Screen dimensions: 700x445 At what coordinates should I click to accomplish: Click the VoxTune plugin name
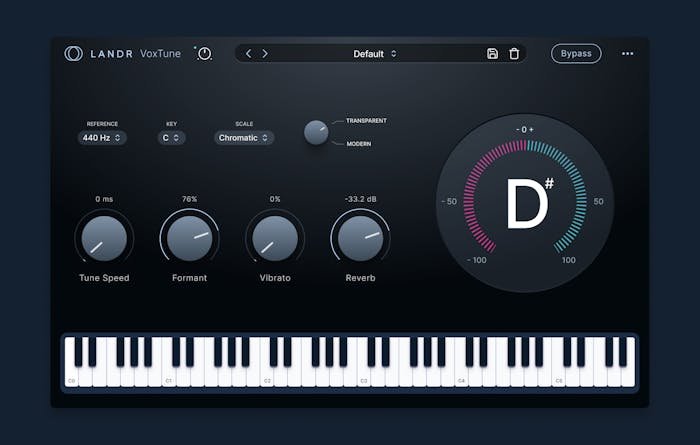pyautogui.click(x=160, y=54)
